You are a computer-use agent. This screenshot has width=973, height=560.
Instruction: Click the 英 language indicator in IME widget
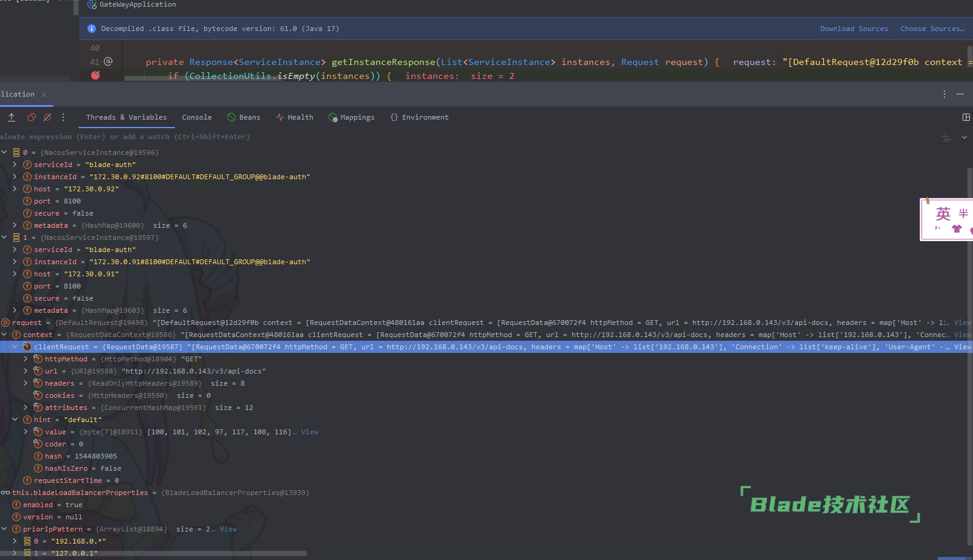943,213
